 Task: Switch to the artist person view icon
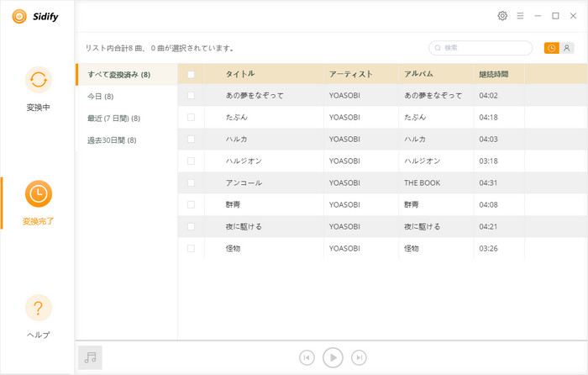[x=567, y=48]
